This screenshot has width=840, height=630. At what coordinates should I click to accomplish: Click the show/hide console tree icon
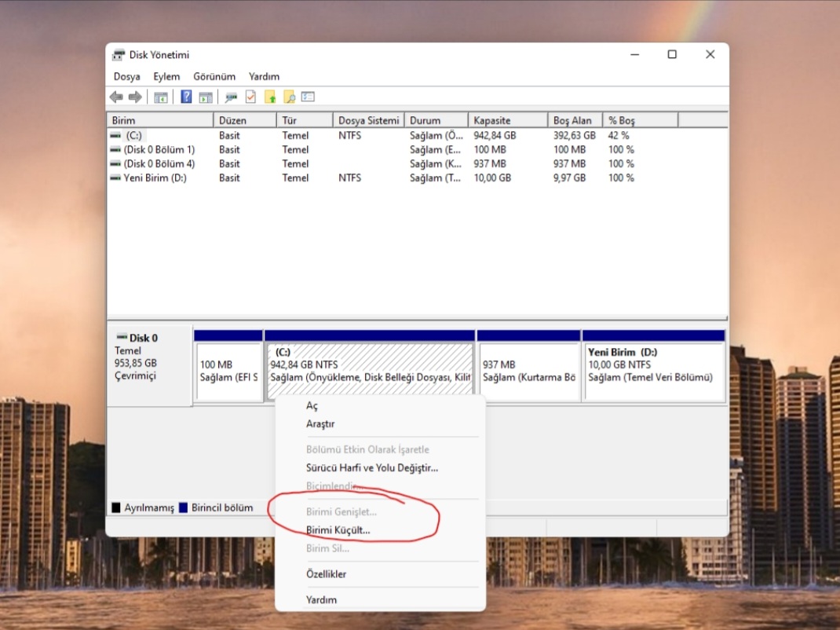[x=161, y=97]
